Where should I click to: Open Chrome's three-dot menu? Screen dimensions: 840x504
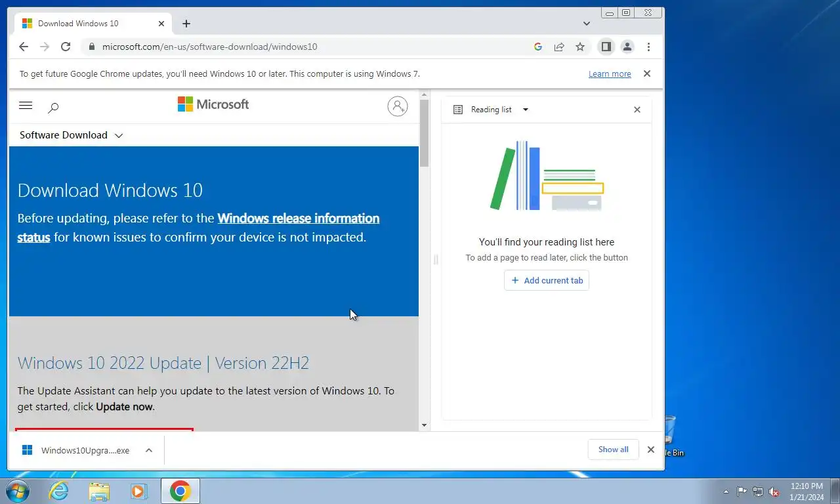648,47
